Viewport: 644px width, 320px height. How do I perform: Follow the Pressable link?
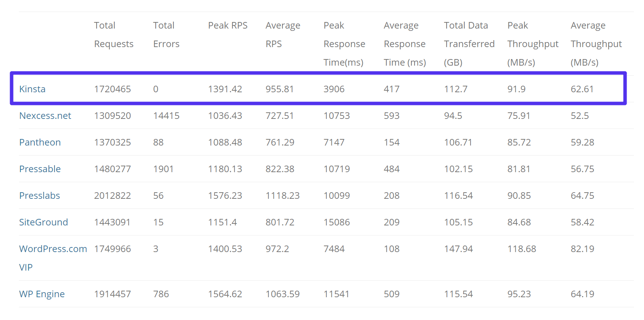tap(40, 169)
